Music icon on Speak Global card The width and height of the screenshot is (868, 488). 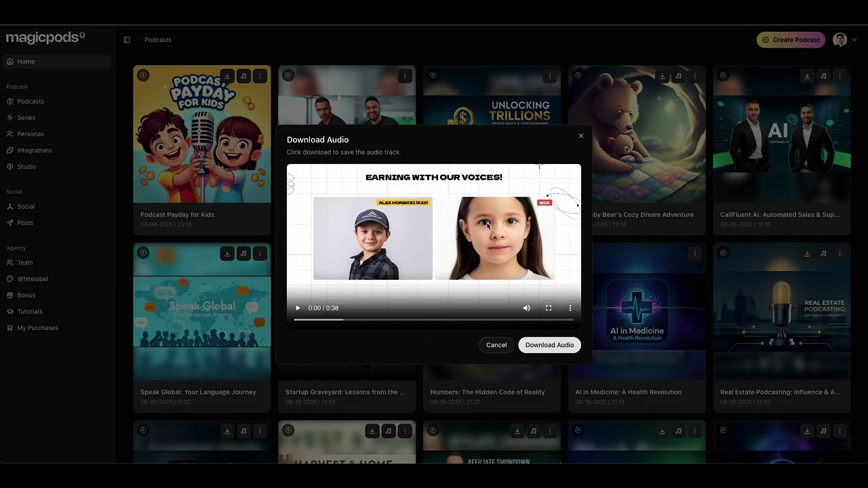tap(244, 253)
